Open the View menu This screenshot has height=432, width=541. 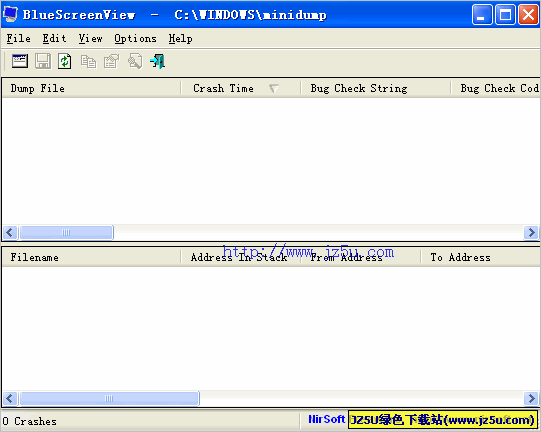coord(90,38)
